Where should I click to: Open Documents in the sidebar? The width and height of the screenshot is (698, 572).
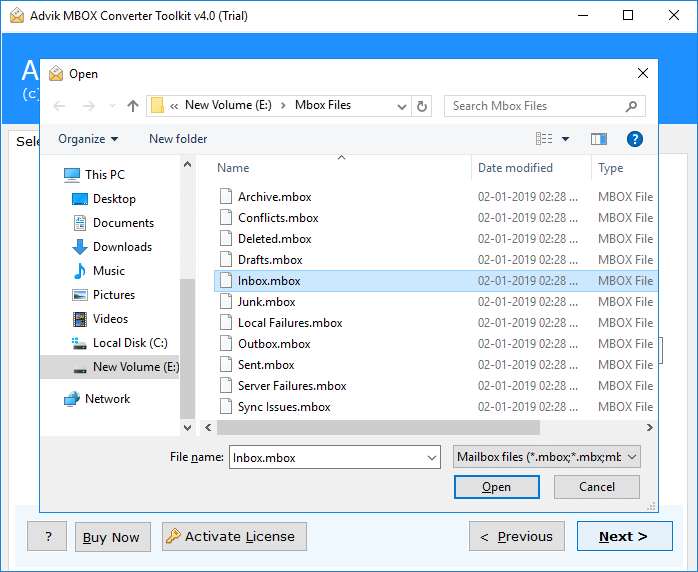pos(113,223)
